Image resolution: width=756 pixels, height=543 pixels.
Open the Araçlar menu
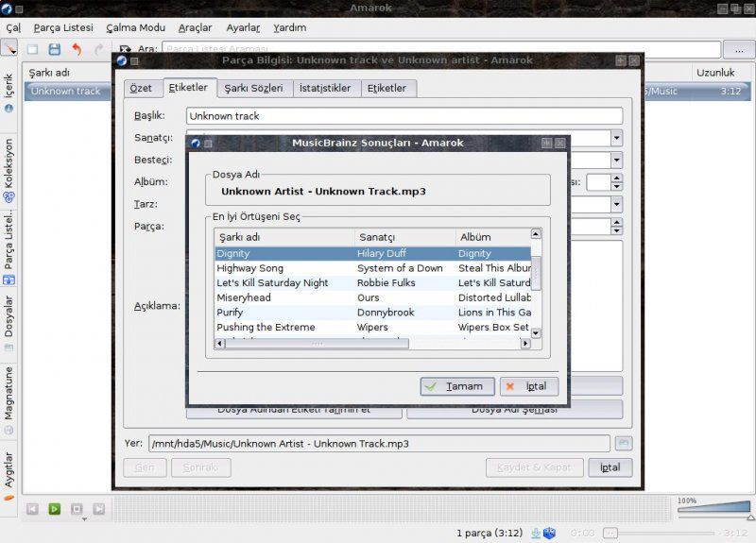click(195, 27)
